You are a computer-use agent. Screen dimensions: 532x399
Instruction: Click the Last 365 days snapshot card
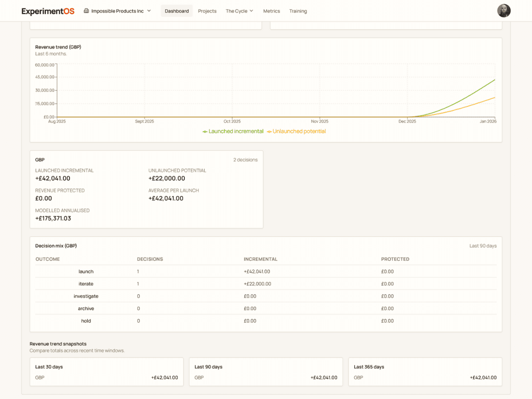(425, 372)
